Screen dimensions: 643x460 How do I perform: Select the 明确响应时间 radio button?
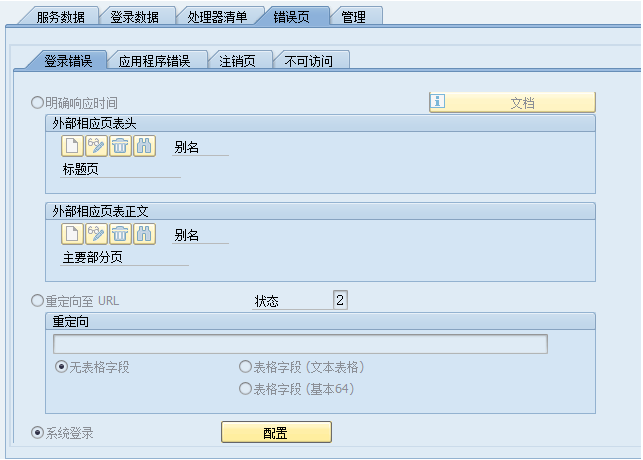pyautogui.click(x=37, y=102)
